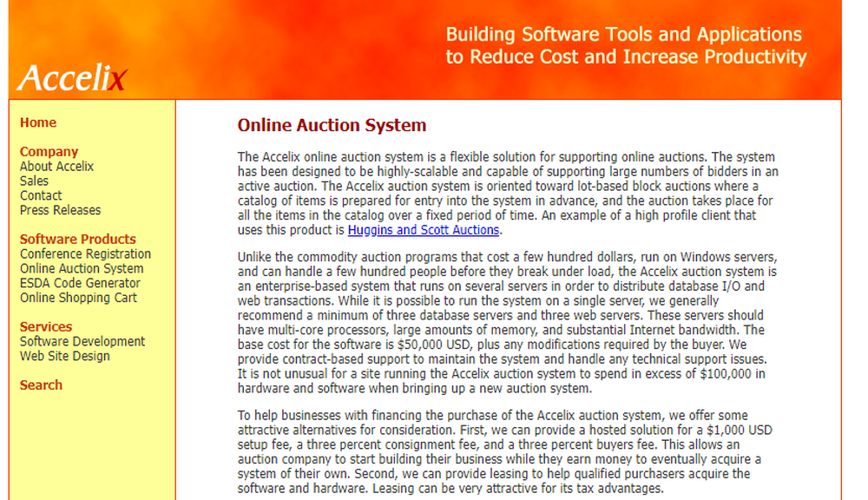Open the Sales page link
Viewport: 868px width, 500px height.
click(x=34, y=181)
